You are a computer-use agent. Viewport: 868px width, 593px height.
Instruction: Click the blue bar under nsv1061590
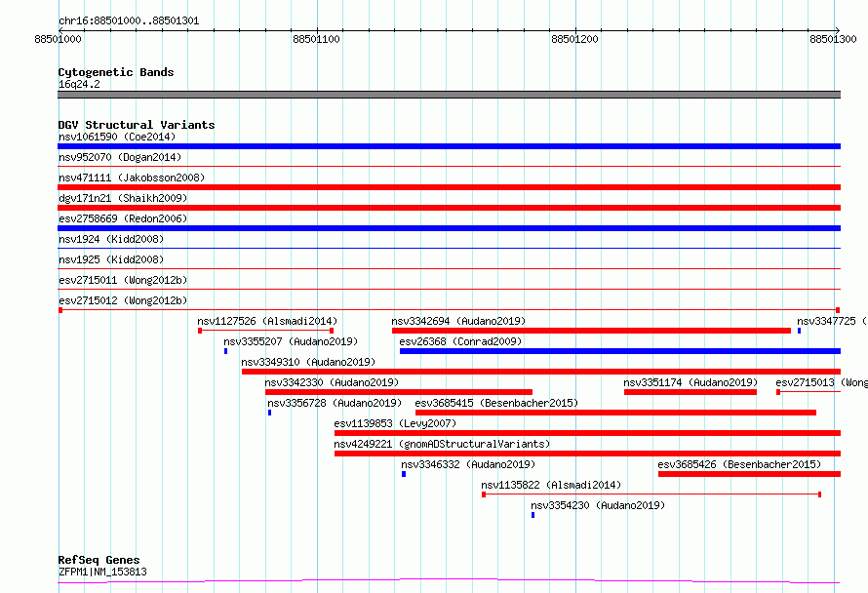pyautogui.click(x=449, y=146)
